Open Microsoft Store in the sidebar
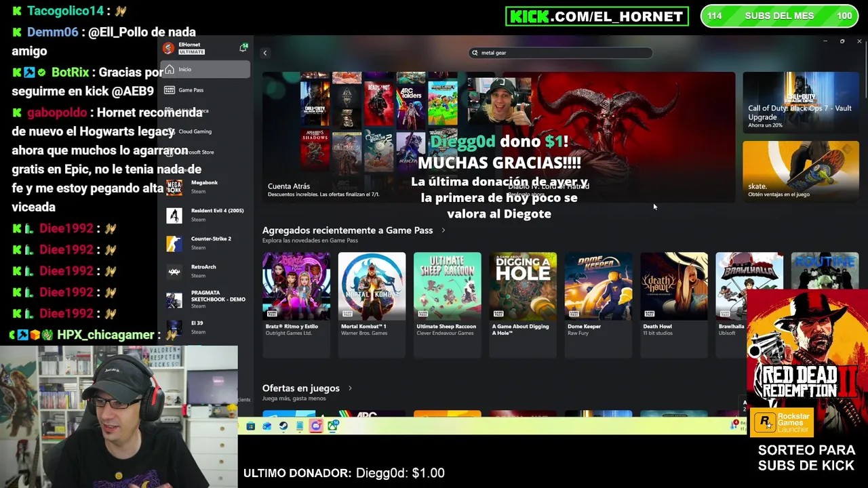The width and height of the screenshot is (868, 488). [x=205, y=152]
